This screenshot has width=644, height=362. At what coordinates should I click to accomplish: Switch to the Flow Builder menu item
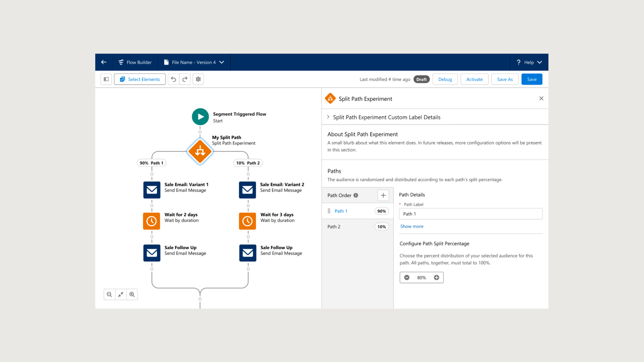(x=135, y=62)
